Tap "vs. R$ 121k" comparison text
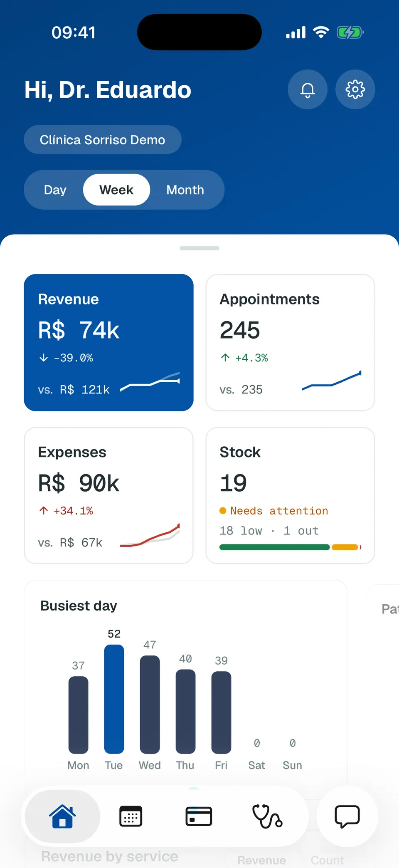 click(74, 390)
